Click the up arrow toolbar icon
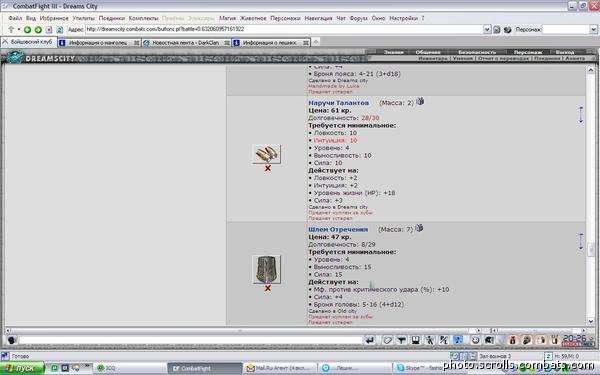 11,29
